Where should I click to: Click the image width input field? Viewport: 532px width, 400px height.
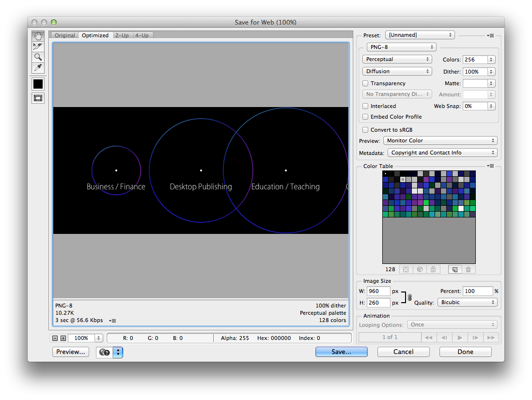tap(378, 291)
